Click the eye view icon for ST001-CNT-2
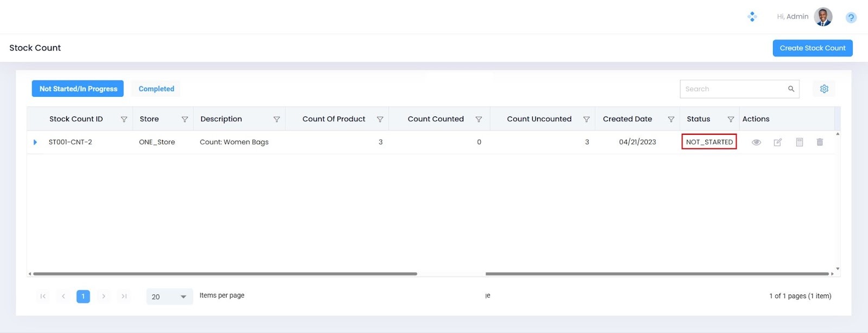Image resolution: width=868 pixels, height=333 pixels. [x=756, y=142]
